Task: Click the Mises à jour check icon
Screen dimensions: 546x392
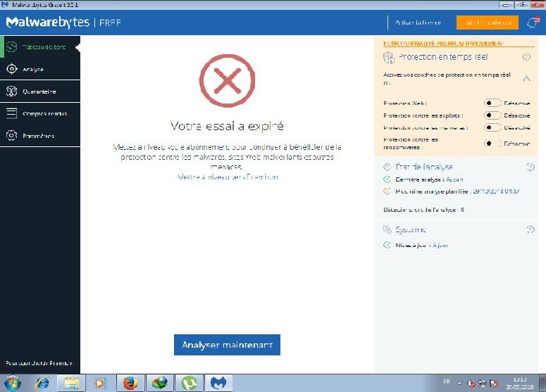Action: [387, 245]
